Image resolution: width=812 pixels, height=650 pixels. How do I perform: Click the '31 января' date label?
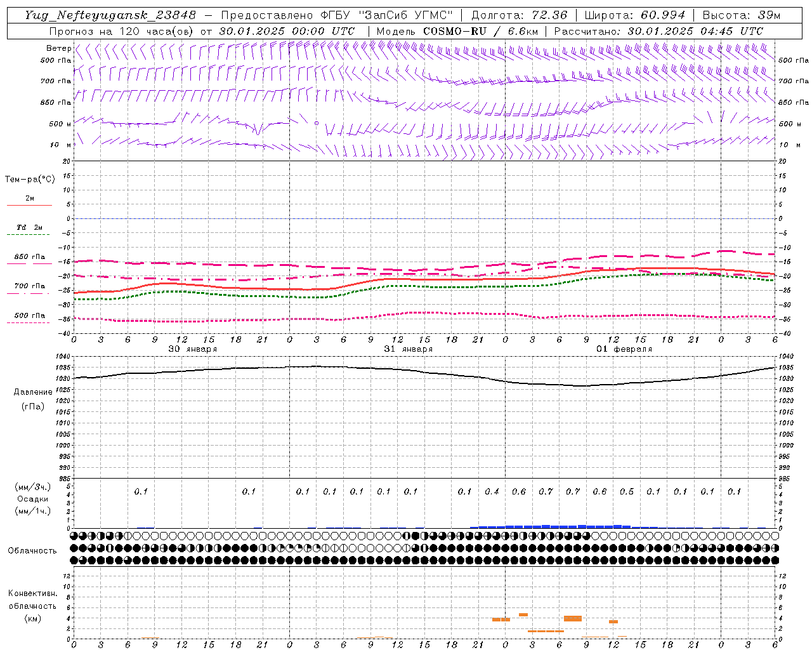pyautogui.click(x=408, y=349)
